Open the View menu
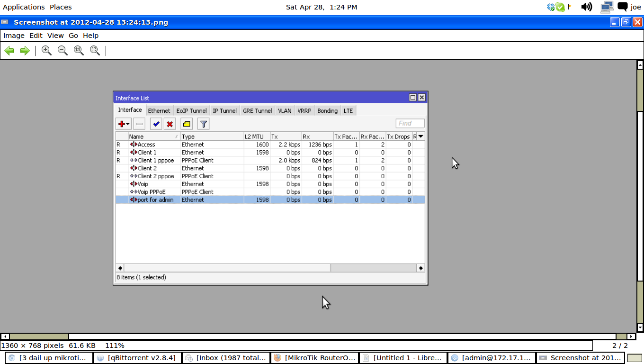644x364 pixels. coord(55,36)
